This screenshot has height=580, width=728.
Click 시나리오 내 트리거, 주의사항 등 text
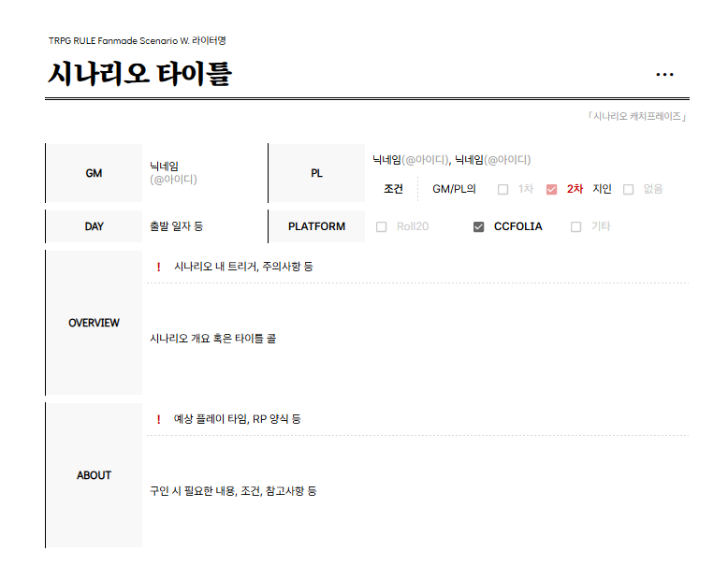[x=243, y=267]
